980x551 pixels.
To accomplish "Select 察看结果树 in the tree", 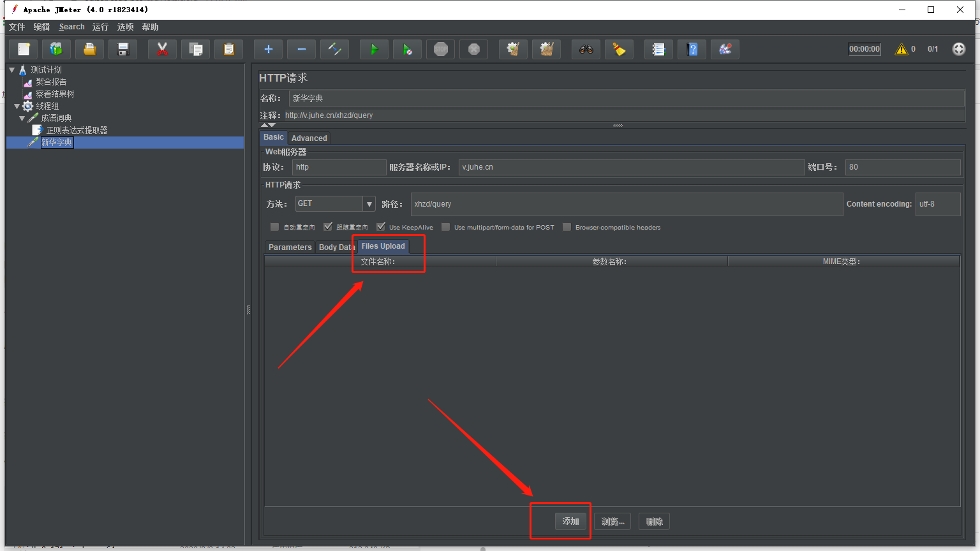I will pos(55,94).
